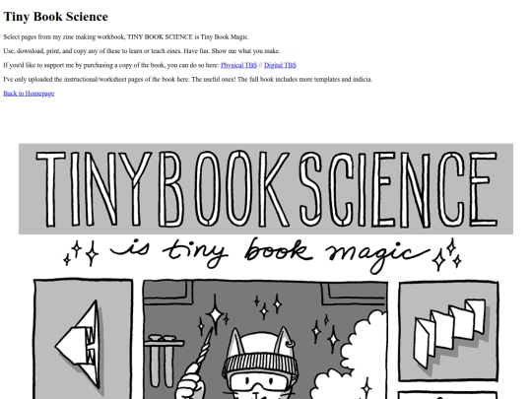Click the test tubes on the shelf

[163, 363]
